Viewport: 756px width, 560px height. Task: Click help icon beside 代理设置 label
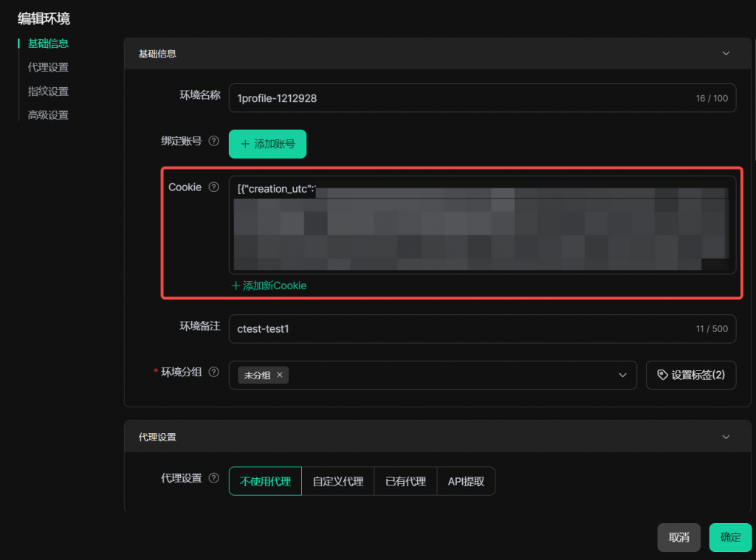click(214, 478)
